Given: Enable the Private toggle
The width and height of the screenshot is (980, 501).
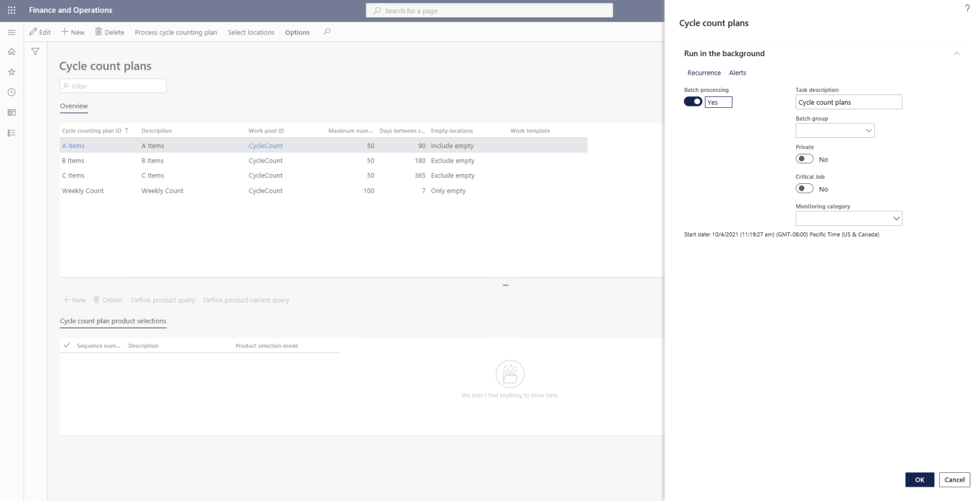Looking at the screenshot, I should coord(805,158).
